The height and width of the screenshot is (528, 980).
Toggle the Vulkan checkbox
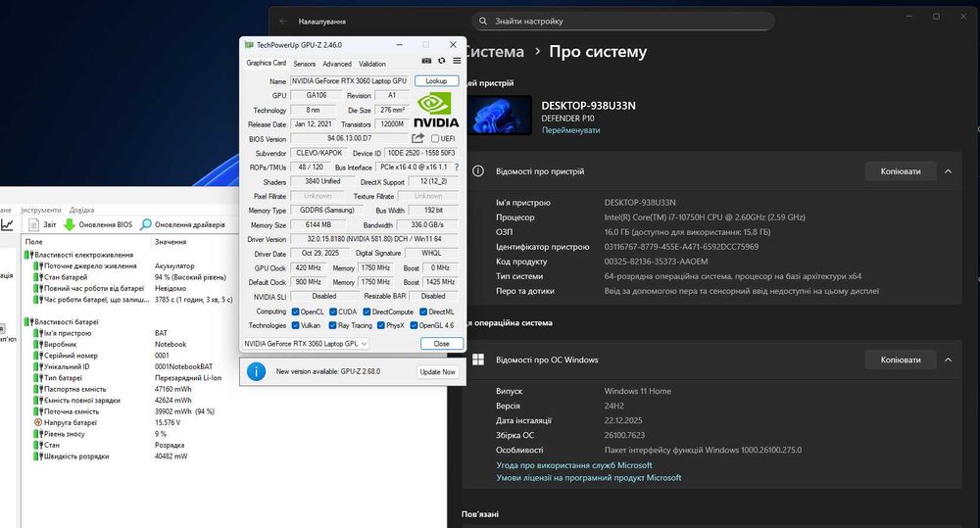[x=296, y=325]
